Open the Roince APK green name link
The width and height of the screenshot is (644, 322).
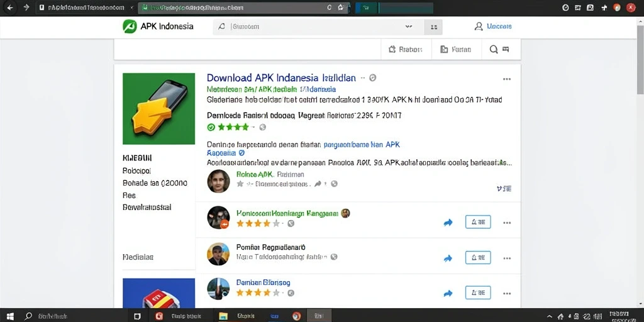click(255, 174)
